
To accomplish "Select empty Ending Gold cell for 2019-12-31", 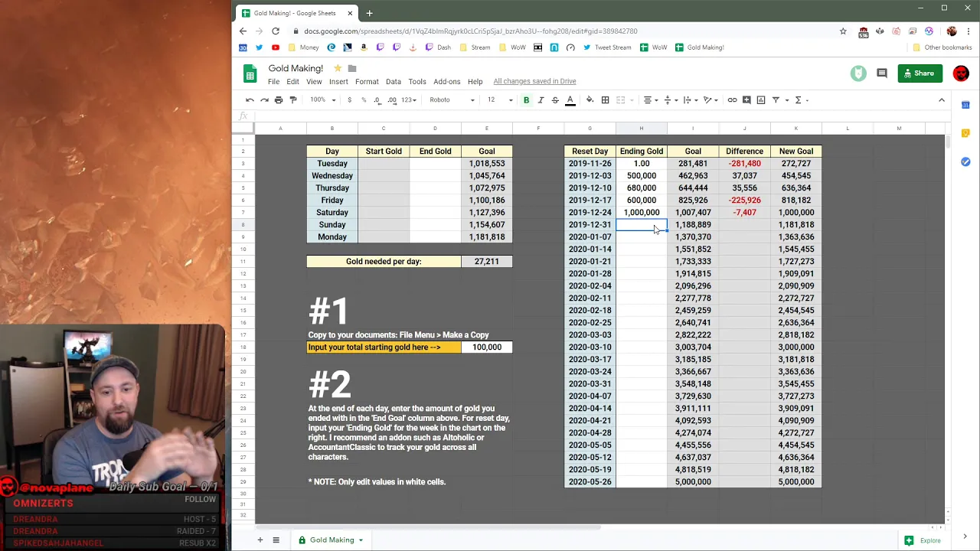I will point(642,224).
